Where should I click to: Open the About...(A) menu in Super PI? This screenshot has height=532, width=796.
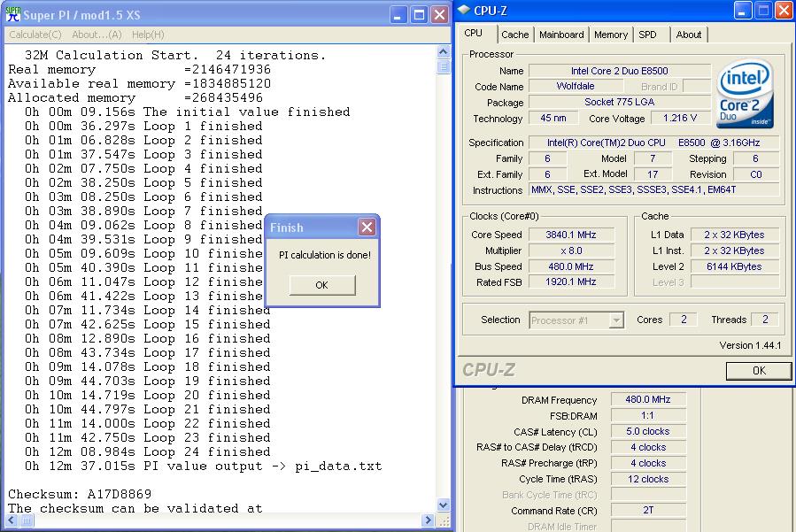(97, 35)
